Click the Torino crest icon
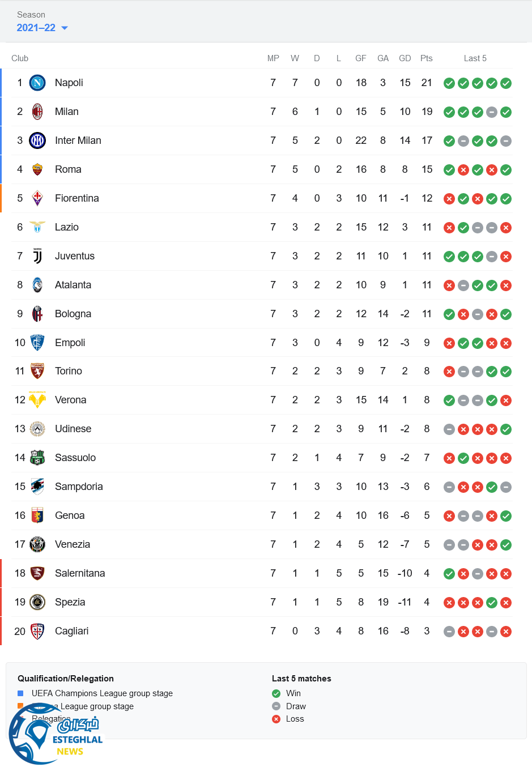This screenshot has width=532, height=780. (x=37, y=371)
